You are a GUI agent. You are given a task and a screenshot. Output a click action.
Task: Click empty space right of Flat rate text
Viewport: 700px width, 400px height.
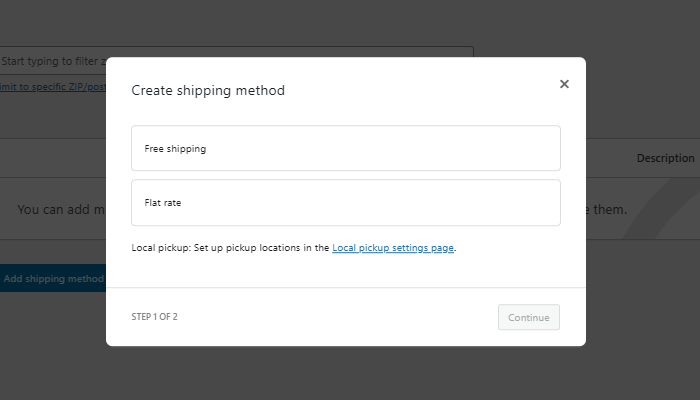coord(400,203)
